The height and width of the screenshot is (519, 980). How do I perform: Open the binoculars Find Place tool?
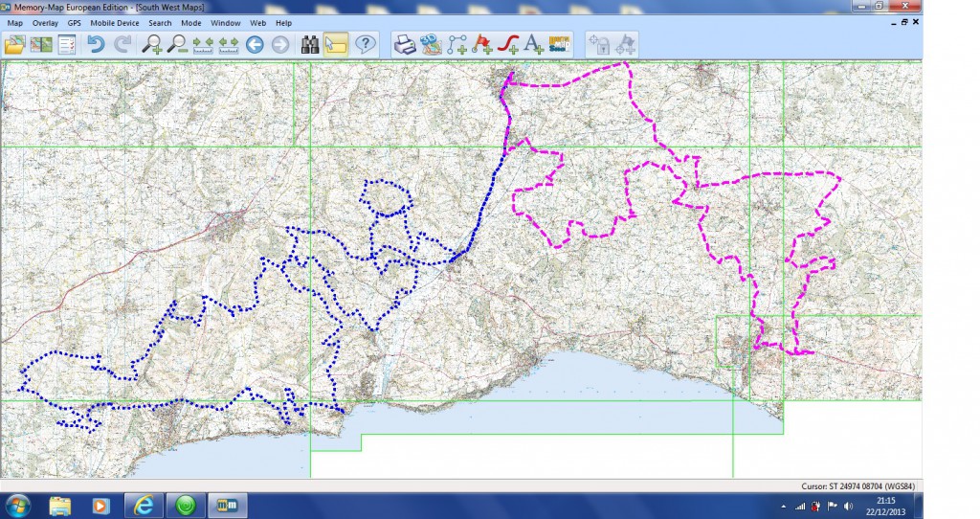310,44
